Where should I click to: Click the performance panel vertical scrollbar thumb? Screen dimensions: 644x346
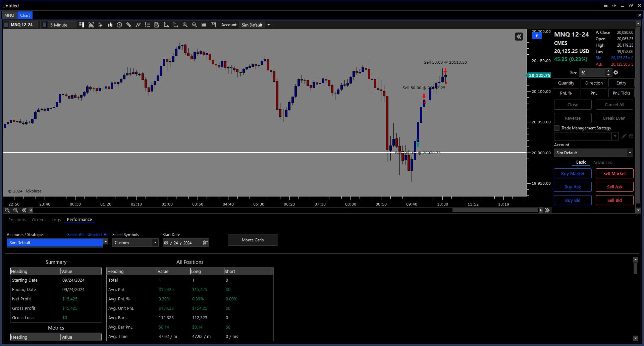tap(635, 268)
